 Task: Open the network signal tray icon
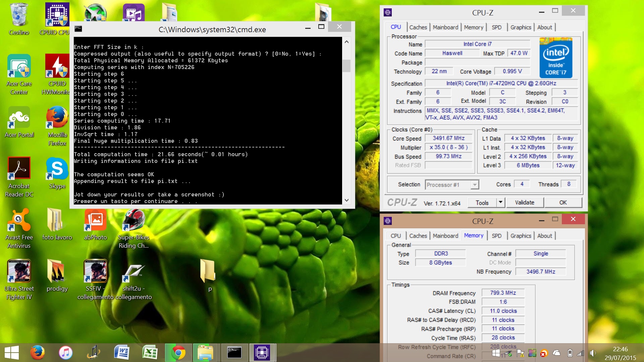click(581, 353)
